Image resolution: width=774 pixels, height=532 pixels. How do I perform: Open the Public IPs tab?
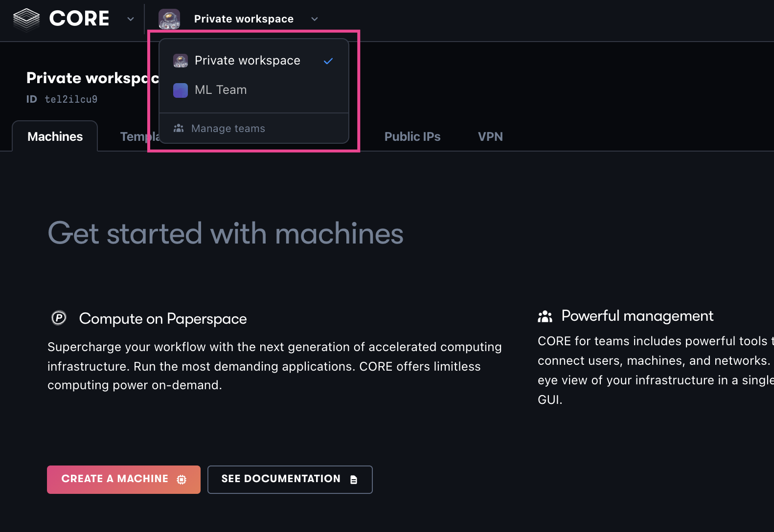click(x=412, y=136)
